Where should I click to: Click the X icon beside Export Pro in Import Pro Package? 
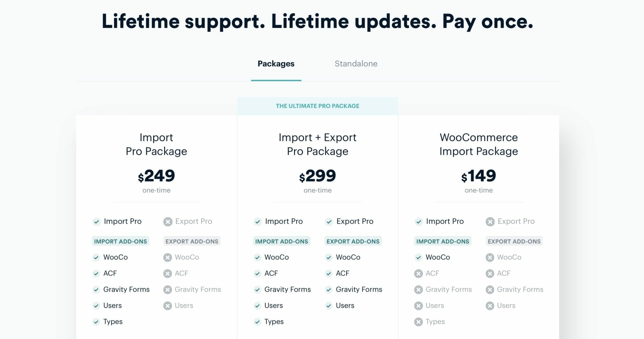click(x=168, y=221)
